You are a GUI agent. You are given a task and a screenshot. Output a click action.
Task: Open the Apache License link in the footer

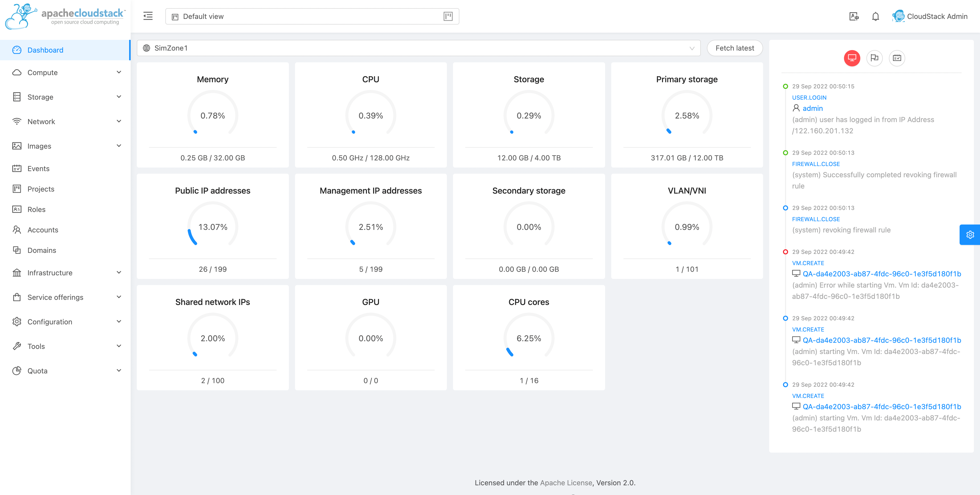tap(565, 482)
